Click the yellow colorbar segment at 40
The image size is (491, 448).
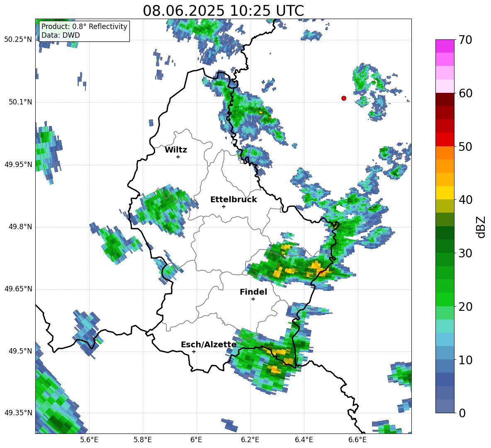point(445,193)
